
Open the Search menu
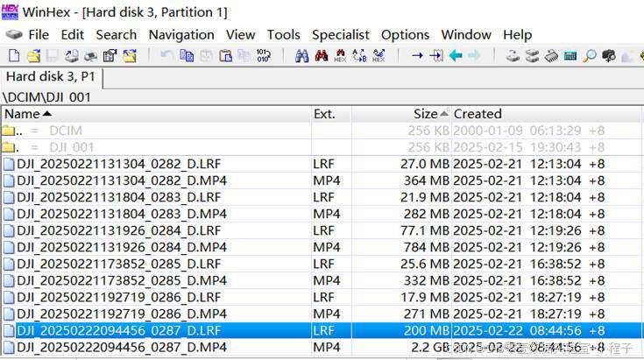click(117, 35)
